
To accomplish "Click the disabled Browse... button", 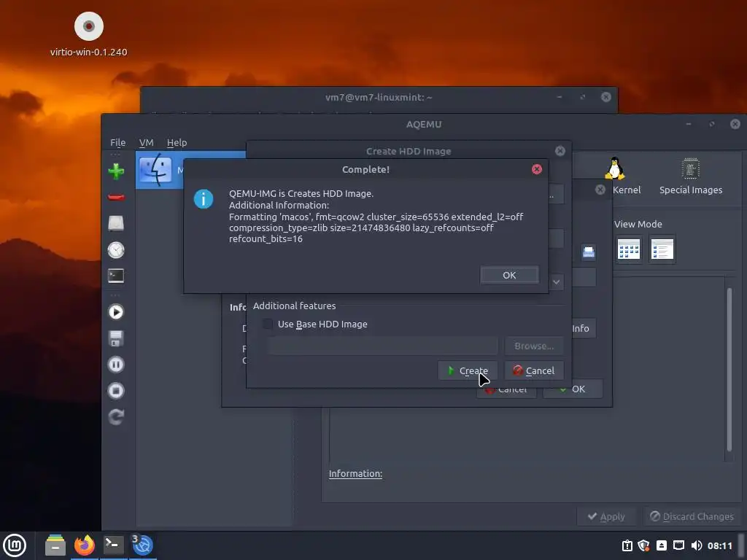I will click(x=534, y=346).
